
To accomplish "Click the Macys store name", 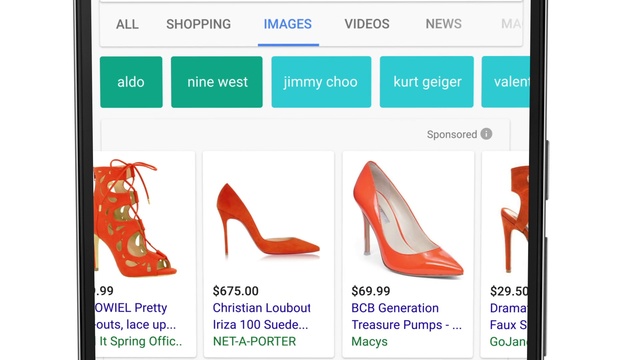I will click(x=369, y=342).
